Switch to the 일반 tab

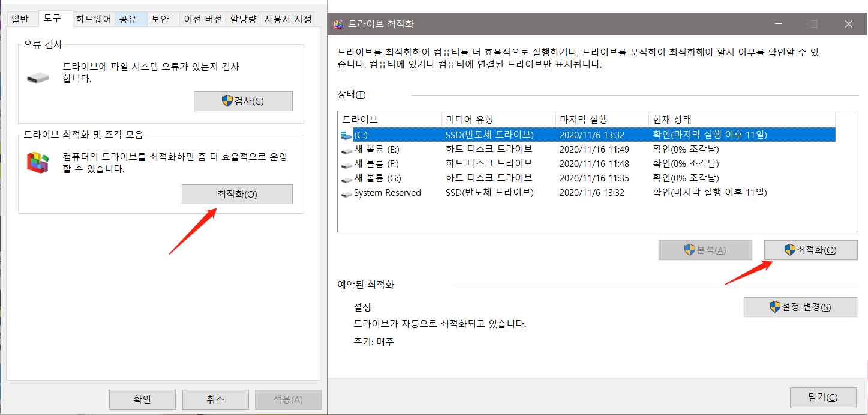(22, 19)
